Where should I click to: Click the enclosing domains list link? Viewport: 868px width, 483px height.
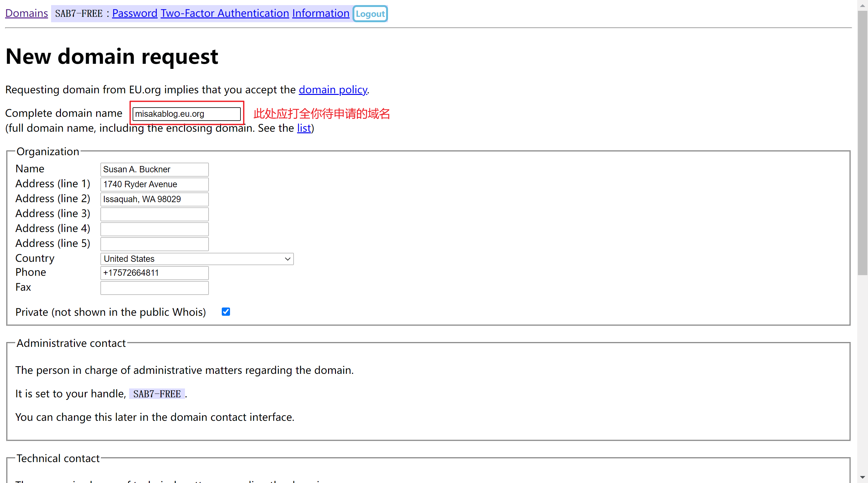pos(304,128)
